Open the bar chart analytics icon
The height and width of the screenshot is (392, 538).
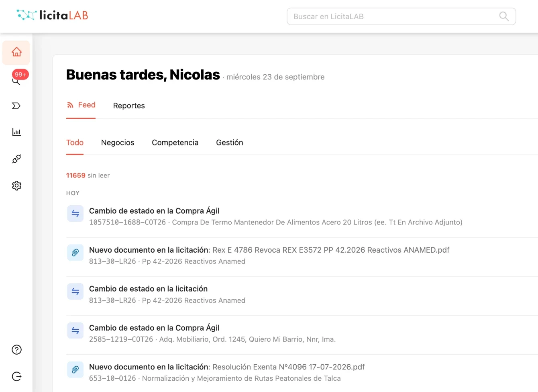point(16,132)
